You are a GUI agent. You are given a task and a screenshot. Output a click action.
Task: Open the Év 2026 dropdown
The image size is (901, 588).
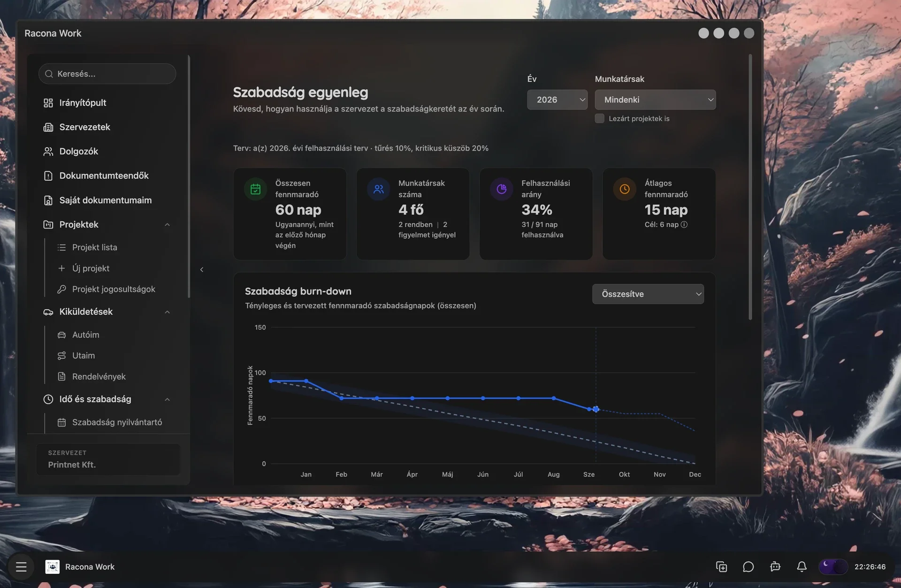(557, 99)
